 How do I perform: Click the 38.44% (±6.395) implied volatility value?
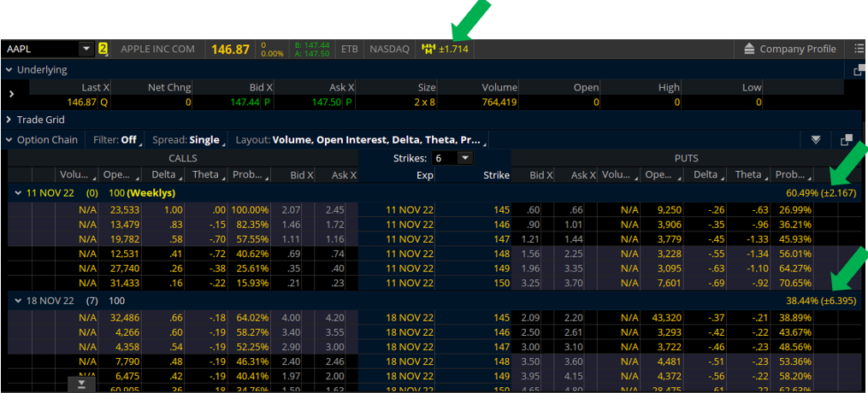[820, 301]
